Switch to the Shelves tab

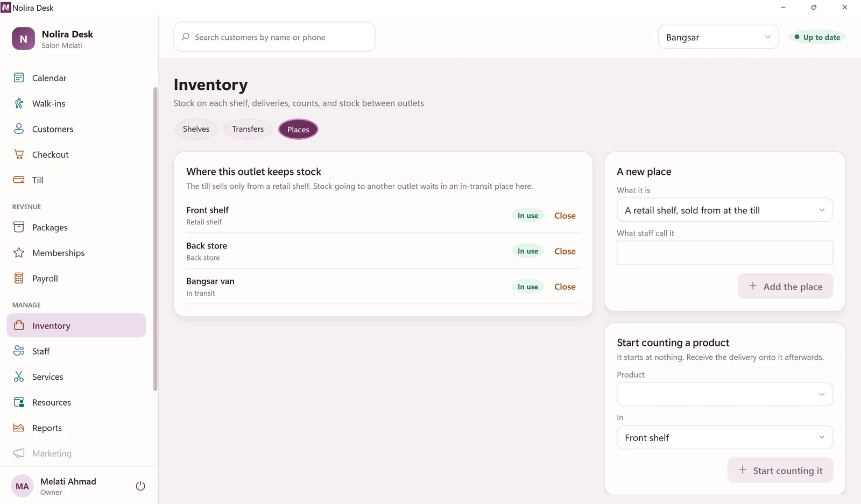click(196, 129)
